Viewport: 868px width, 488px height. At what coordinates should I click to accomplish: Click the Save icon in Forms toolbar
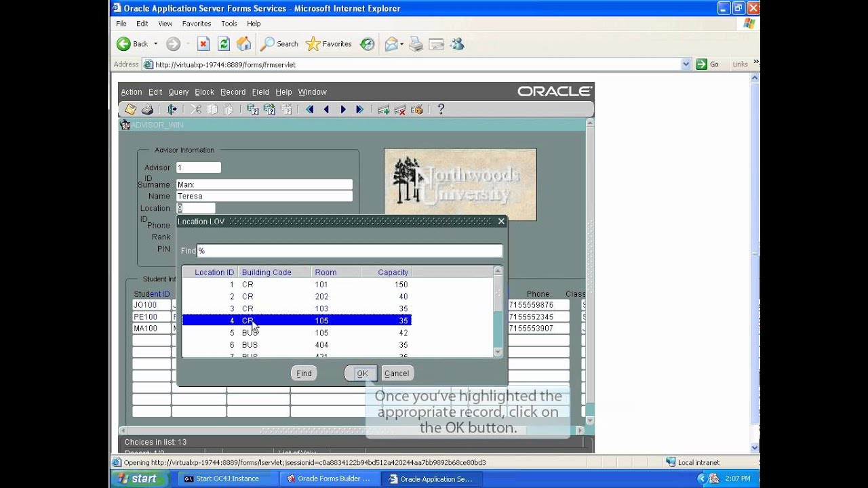pyautogui.click(x=130, y=109)
